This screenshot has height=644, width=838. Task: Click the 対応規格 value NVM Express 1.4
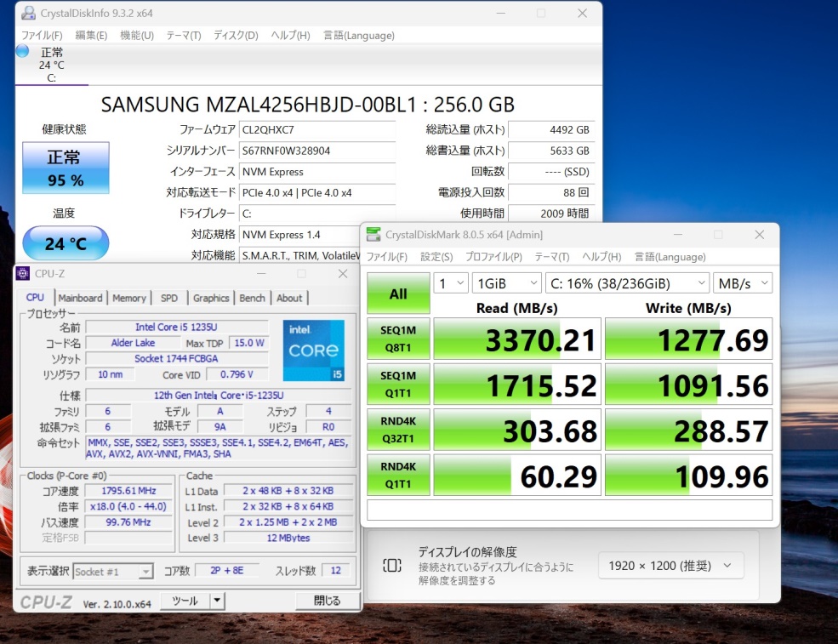coord(299,235)
